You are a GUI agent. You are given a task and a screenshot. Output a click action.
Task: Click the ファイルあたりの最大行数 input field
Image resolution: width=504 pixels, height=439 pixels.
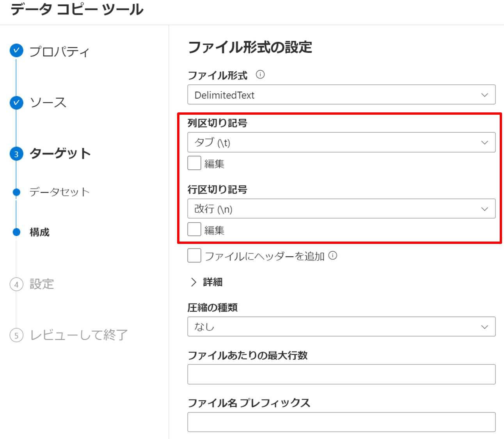(341, 374)
